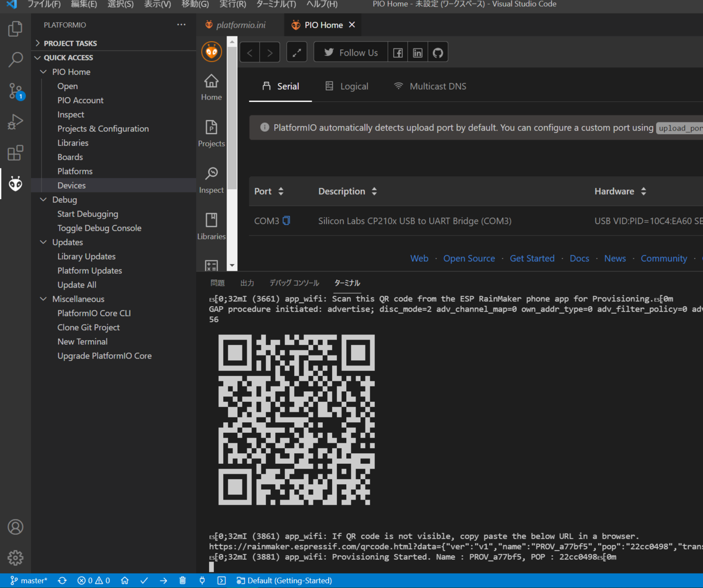
Task: Click Default (Getting-Started) environment in status bar
Action: (285, 581)
